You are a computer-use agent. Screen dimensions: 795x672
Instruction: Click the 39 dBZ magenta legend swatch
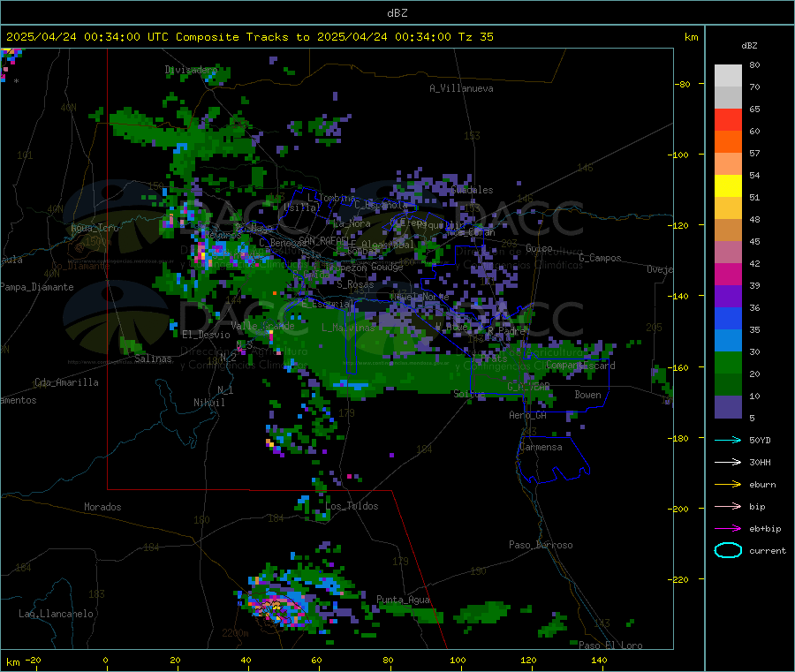[x=728, y=274]
